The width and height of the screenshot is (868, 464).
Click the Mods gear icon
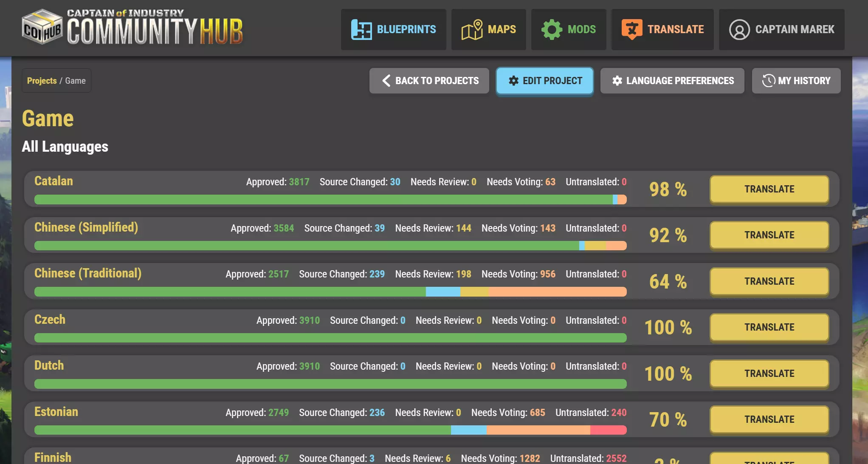point(551,29)
